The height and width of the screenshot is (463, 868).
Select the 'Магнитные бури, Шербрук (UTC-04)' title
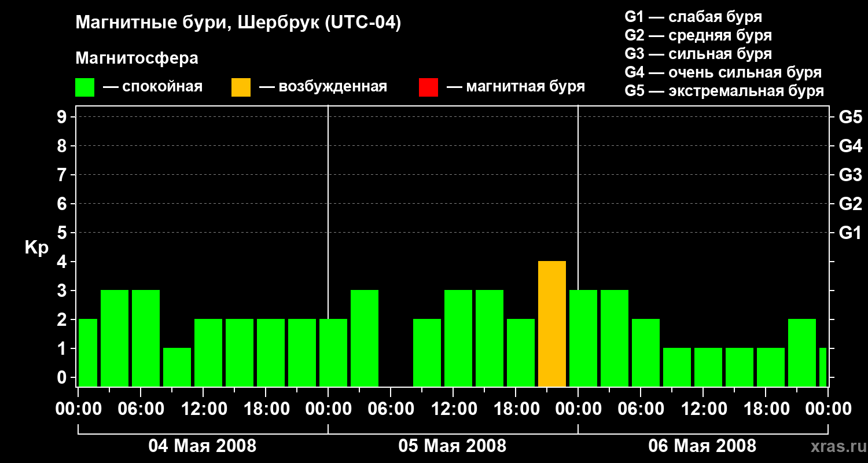238,24
